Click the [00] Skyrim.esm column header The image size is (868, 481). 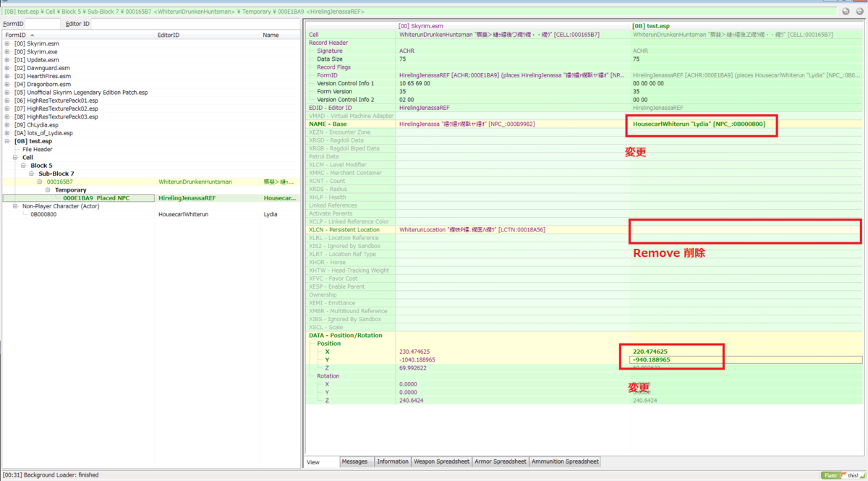[514, 26]
